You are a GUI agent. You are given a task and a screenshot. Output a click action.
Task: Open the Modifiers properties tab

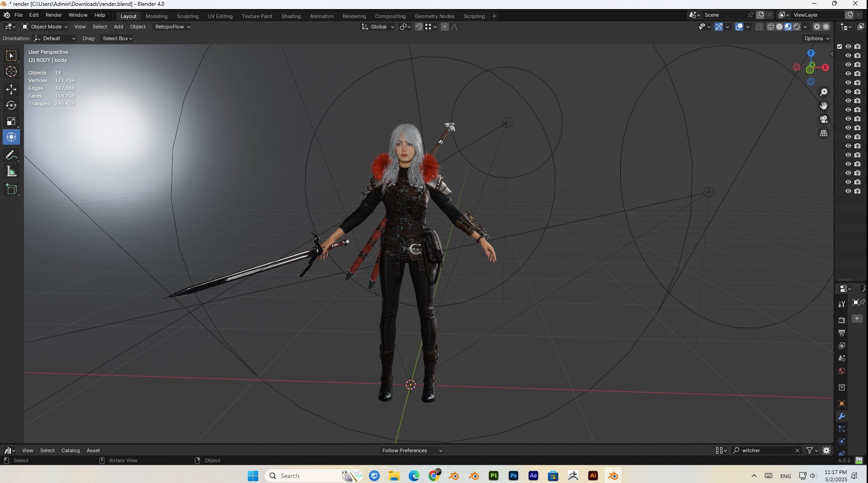pos(842,416)
